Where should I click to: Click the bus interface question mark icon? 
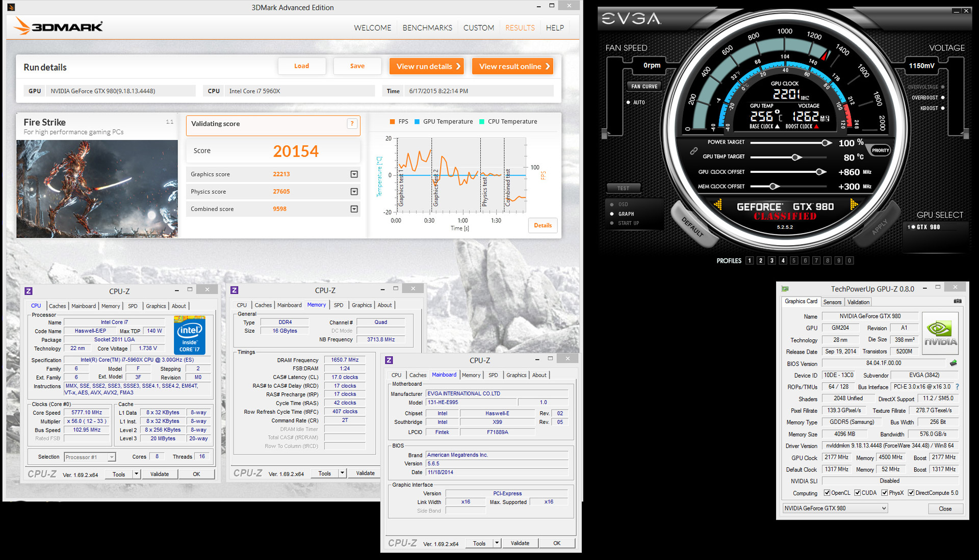click(x=957, y=387)
